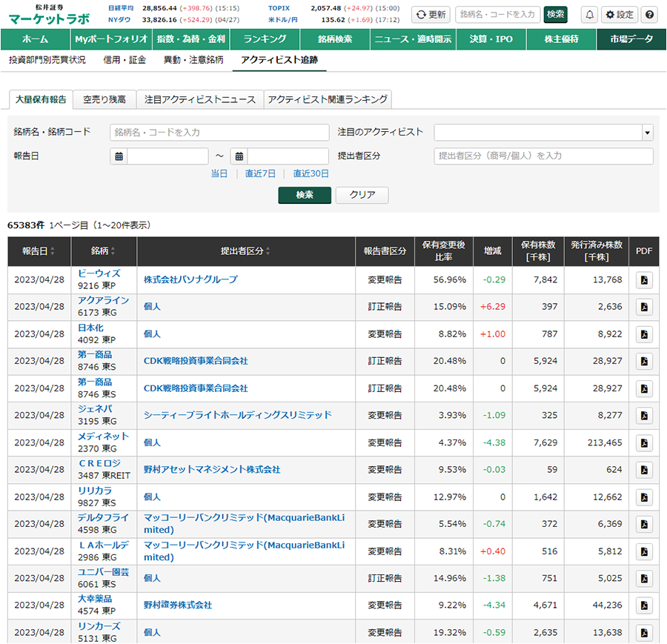Open Myポートフォリオ menu
This screenshot has width=667, height=644.
(x=111, y=39)
